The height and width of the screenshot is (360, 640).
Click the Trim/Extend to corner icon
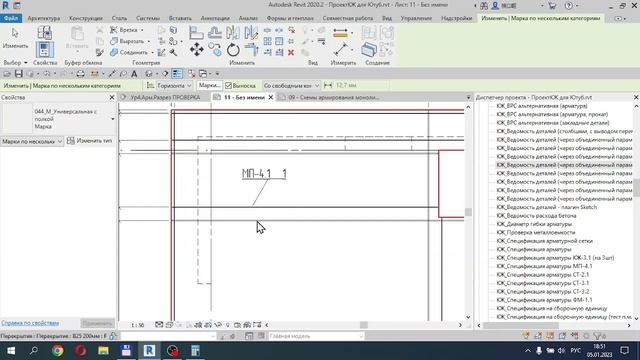(x=251, y=50)
